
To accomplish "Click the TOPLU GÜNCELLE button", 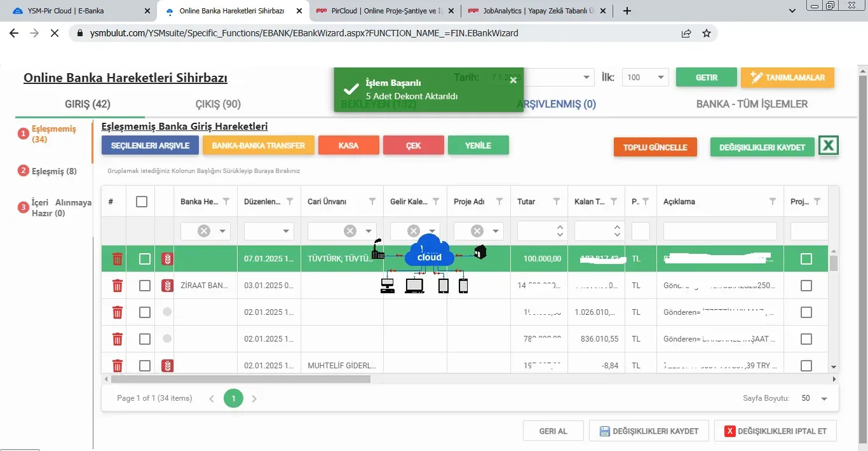I will pos(655,147).
